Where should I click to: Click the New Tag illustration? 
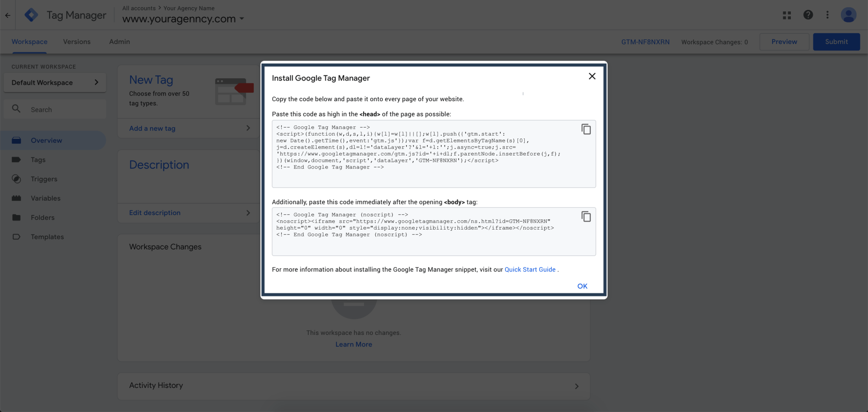point(234,91)
